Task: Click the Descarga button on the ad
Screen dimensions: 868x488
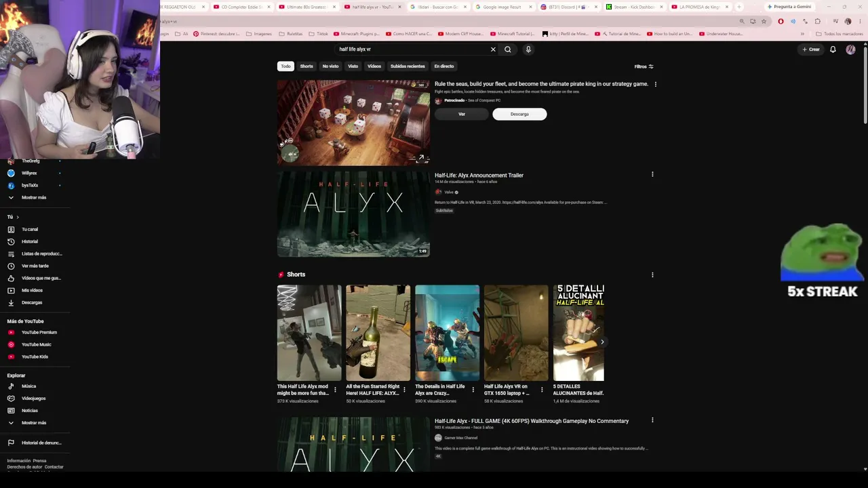Action: [519, 114]
